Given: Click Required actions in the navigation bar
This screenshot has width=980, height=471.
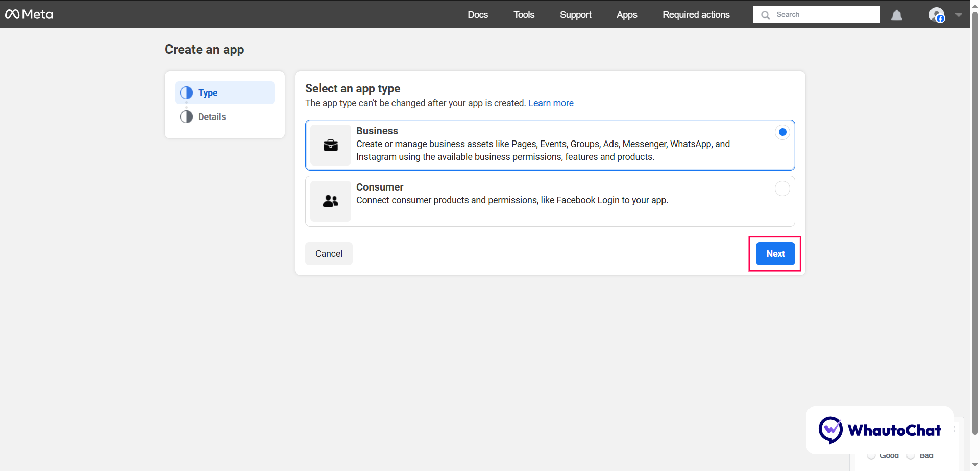Looking at the screenshot, I should pos(696,15).
